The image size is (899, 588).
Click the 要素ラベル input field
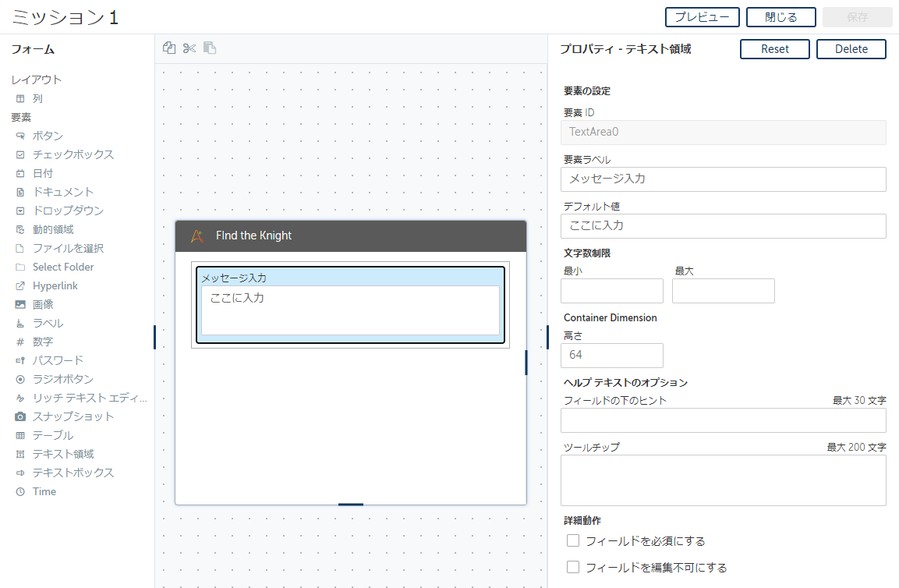pyautogui.click(x=723, y=179)
